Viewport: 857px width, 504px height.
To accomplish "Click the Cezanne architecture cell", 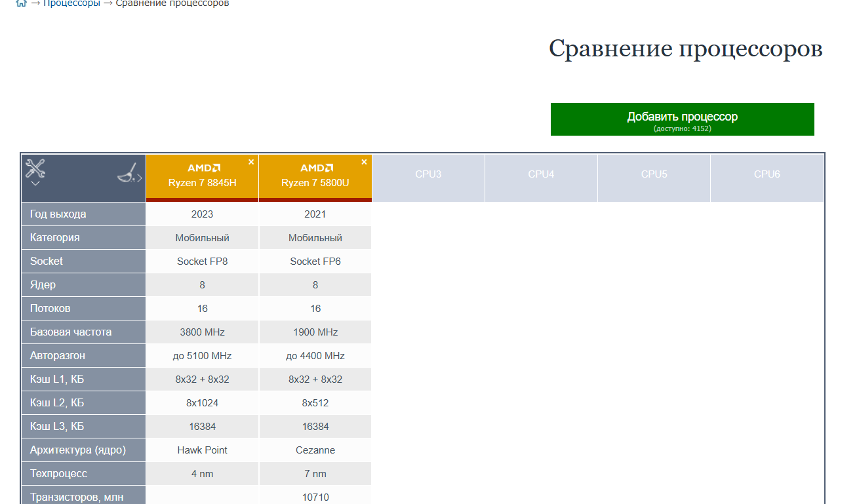I will tap(315, 450).
